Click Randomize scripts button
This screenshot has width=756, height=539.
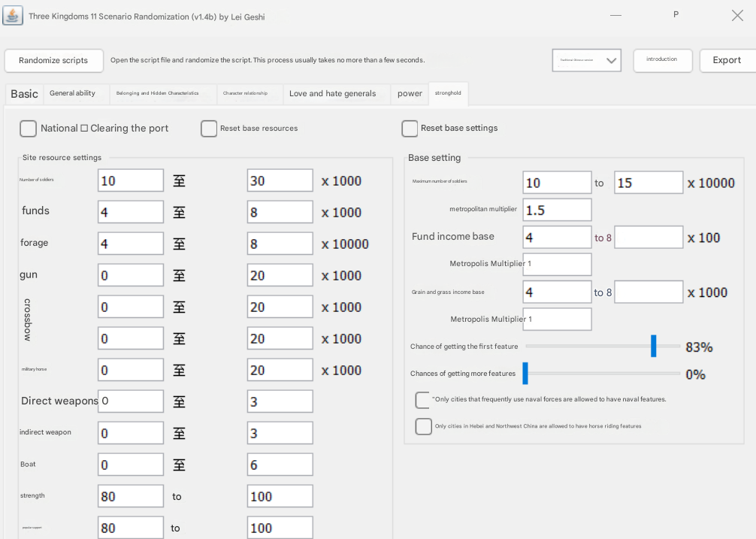point(53,60)
